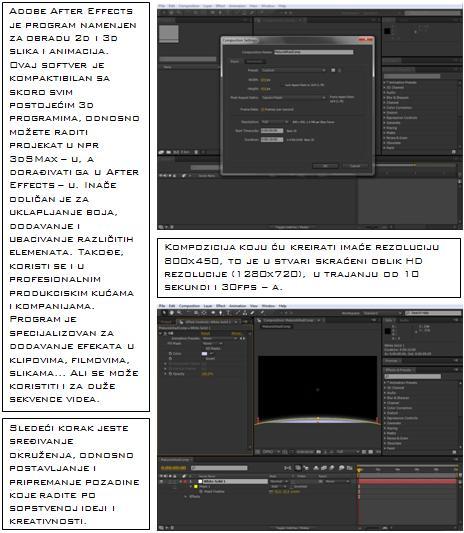This screenshot has width=464, height=533.
Task: Click the yellow Mask 1 color swatch in timeline
Action: (196, 487)
